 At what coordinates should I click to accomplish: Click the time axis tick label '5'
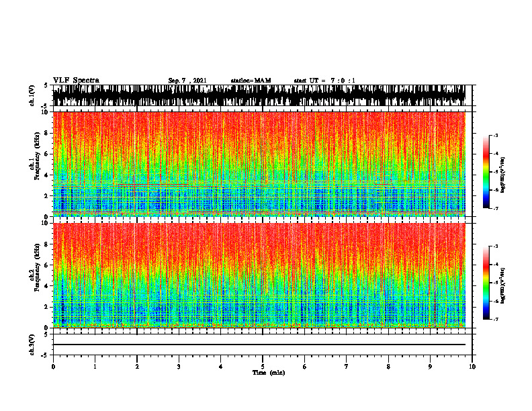(263, 367)
